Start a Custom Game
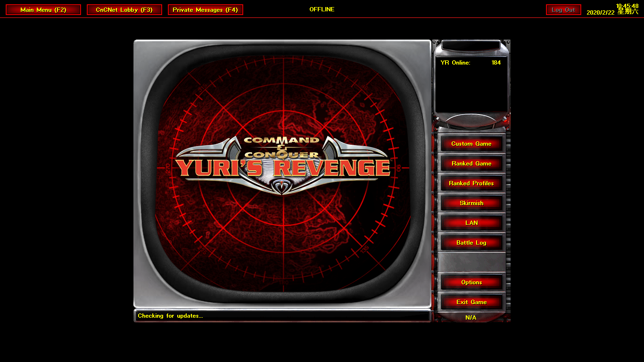 point(471,144)
